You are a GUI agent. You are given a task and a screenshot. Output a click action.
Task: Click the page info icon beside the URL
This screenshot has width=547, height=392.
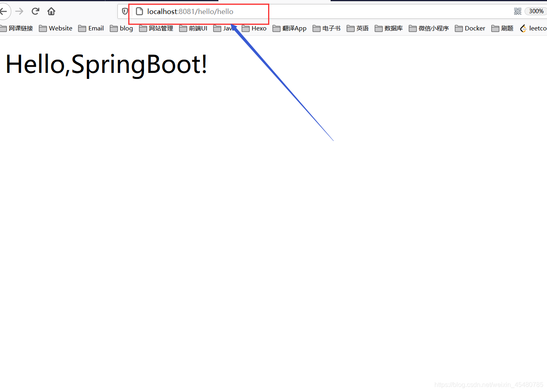coord(139,11)
